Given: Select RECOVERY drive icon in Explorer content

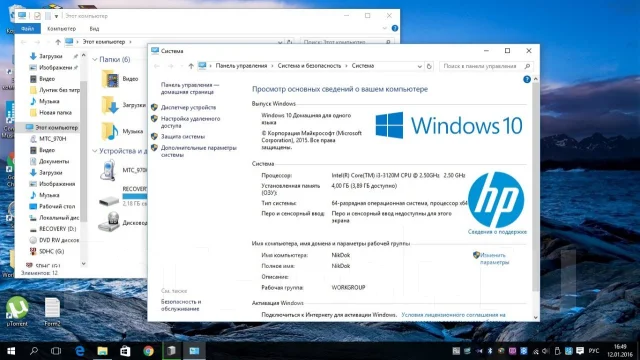Looking at the screenshot, I should [109, 200].
